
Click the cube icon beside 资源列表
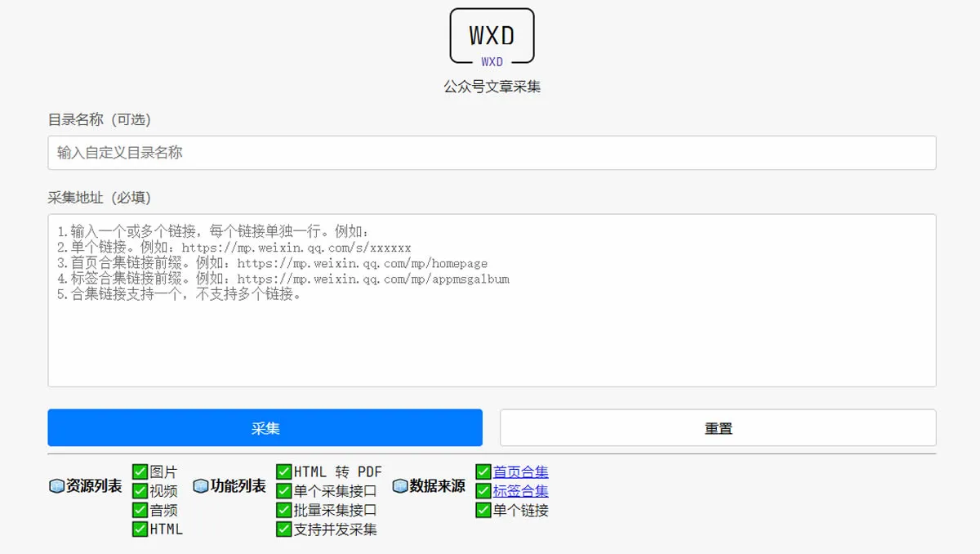coord(56,487)
